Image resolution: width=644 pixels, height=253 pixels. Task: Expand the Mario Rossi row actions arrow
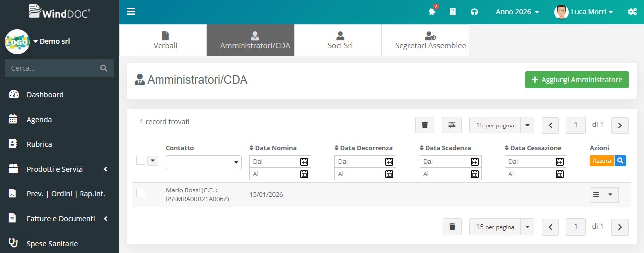tap(611, 195)
